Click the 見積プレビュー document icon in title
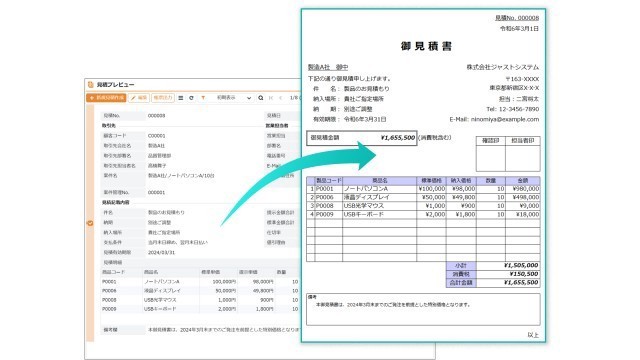 click(x=91, y=84)
